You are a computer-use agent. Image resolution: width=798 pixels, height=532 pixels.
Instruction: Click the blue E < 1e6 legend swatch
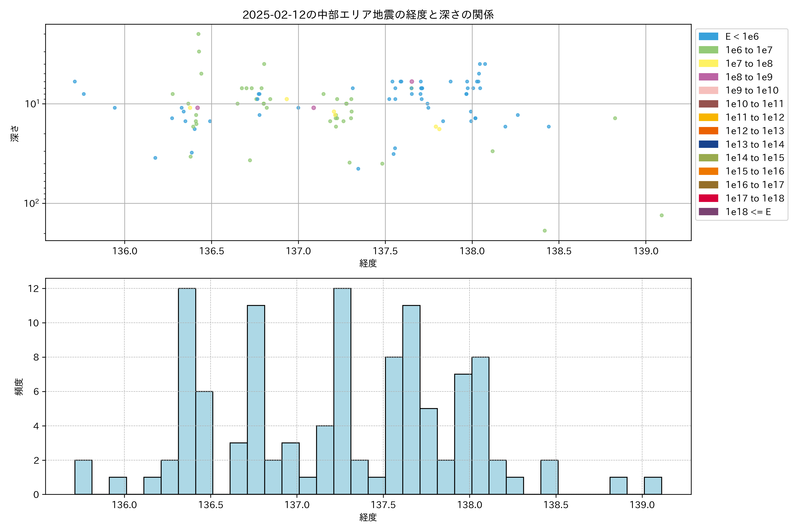tap(708, 36)
